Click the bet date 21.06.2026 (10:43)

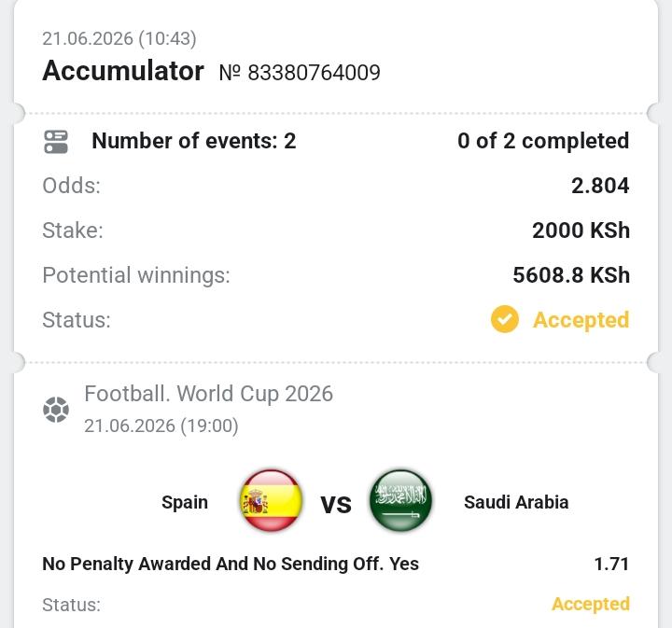[x=119, y=38]
